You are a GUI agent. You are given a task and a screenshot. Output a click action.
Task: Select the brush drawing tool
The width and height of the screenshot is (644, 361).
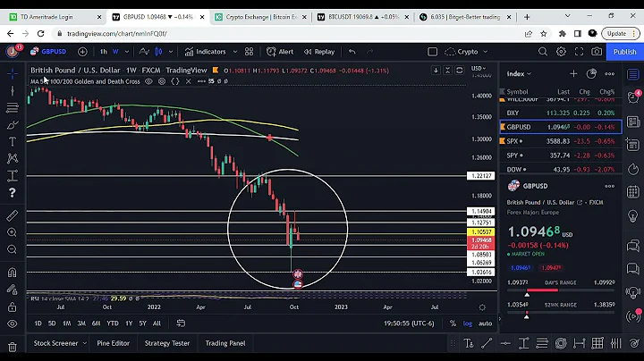pos(13,125)
